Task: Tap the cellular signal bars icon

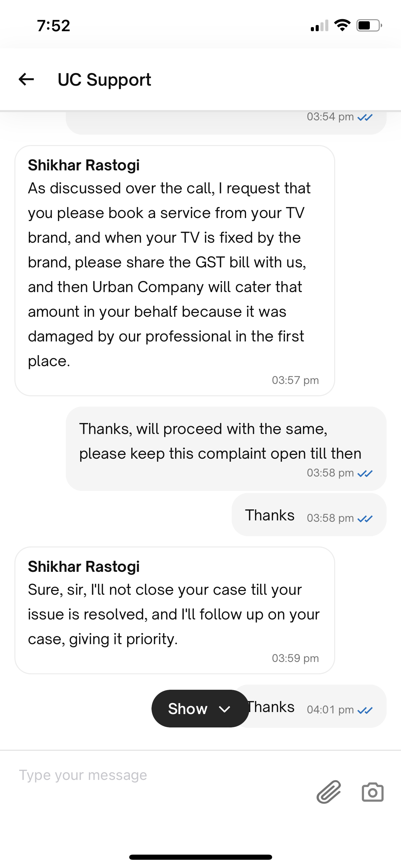Action: [319, 26]
